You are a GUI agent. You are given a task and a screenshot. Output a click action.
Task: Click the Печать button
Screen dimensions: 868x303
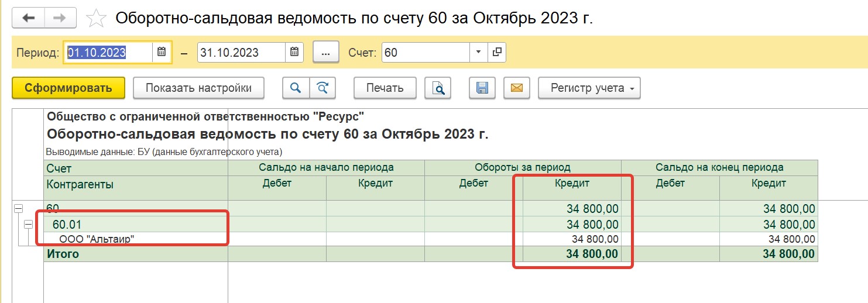[x=385, y=88]
